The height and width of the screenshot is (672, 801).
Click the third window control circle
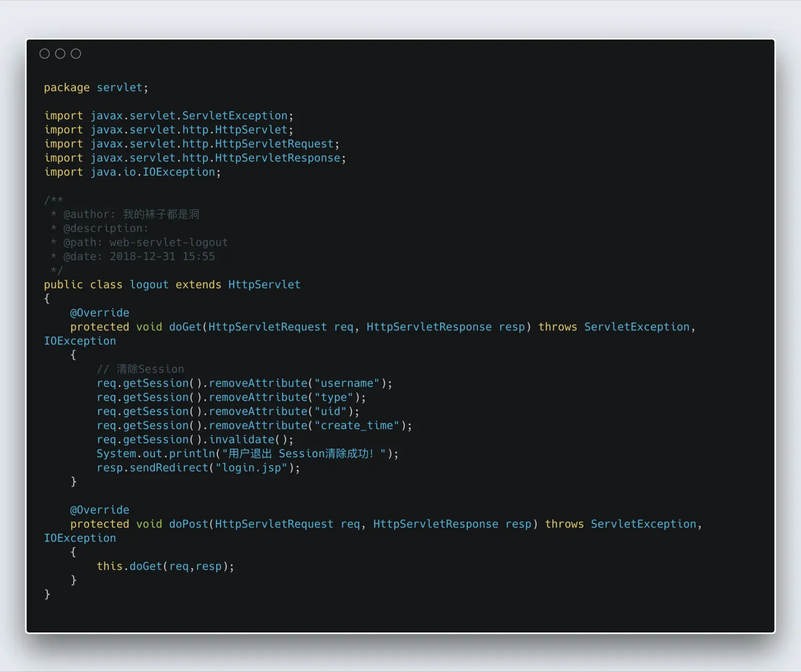[75, 53]
